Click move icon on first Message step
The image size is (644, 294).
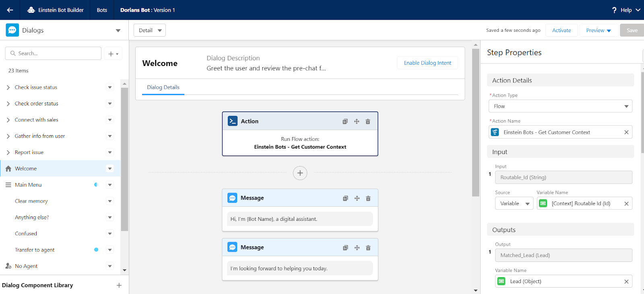click(357, 198)
